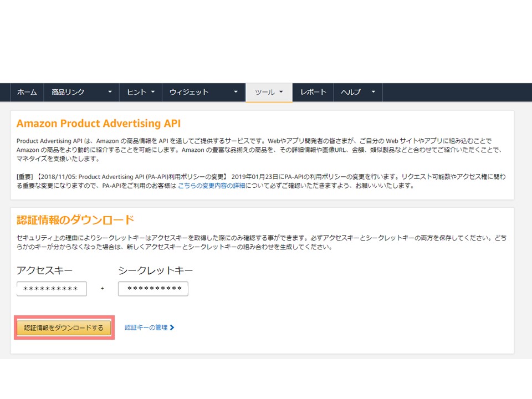Click the chevron icon after 認証キーの管理

click(172, 328)
